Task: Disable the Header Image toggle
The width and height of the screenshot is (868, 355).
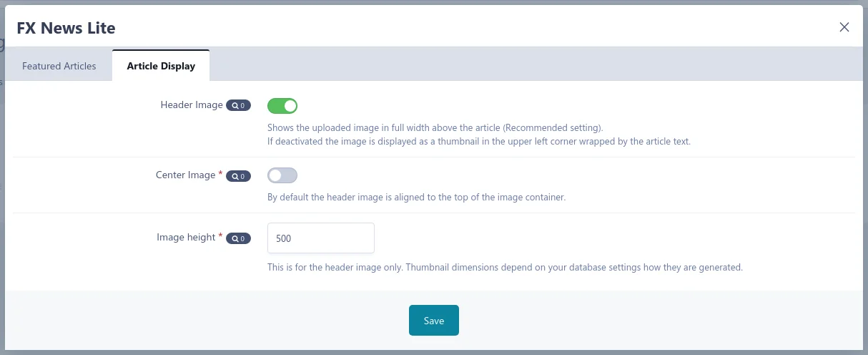Action: (282, 106)
